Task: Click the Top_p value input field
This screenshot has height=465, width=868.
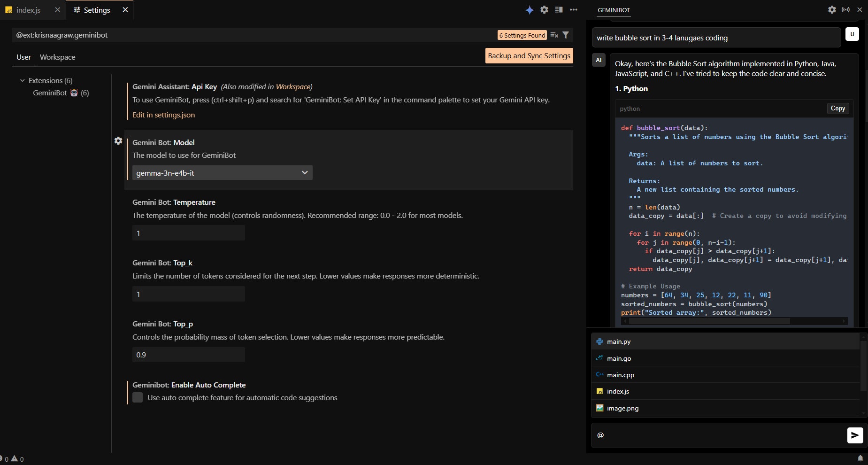Action: pos(188,355)
